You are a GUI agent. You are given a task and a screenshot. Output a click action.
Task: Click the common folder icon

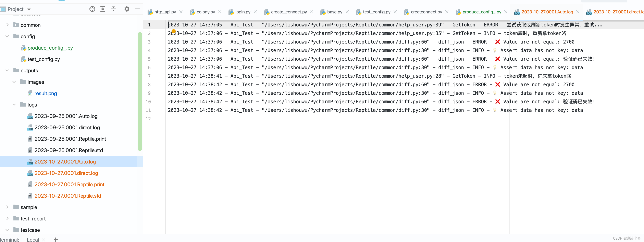pyautogui.click(x=16, y=24)
